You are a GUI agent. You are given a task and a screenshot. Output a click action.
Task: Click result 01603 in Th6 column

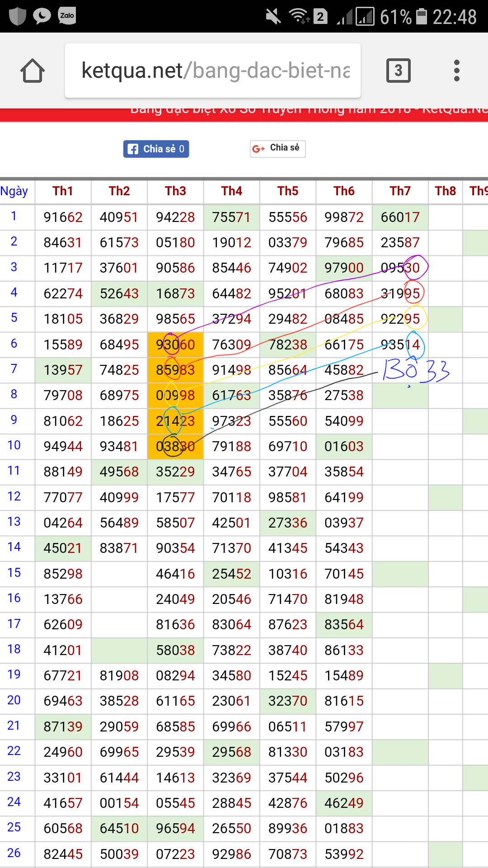tap(344, 447)
